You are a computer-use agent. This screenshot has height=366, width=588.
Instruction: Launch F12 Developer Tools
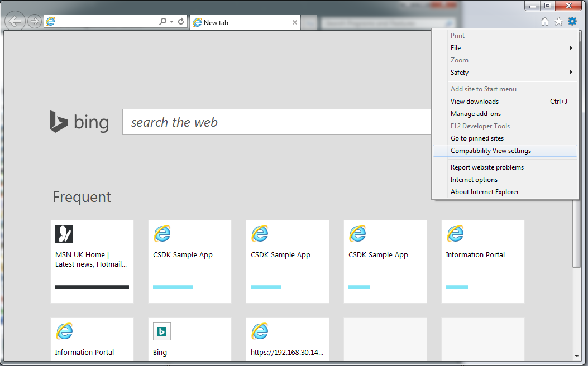505,126
